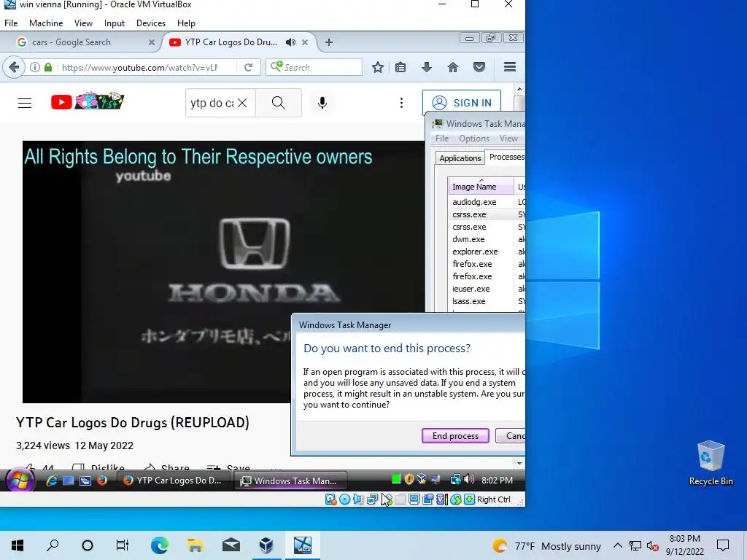This screenshot has width=747, height=560.
Task: Clear the YouTube search text
Action: (242, 103)
